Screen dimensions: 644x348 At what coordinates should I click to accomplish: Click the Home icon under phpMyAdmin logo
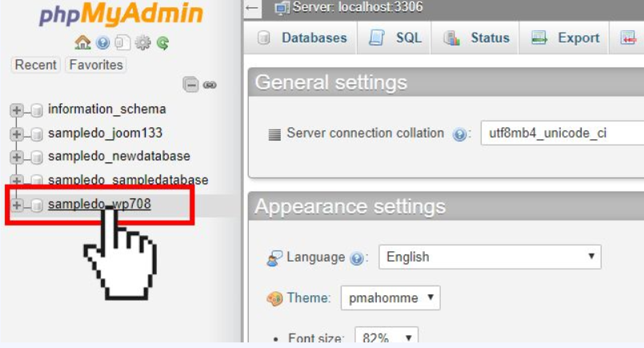[82, 42]
